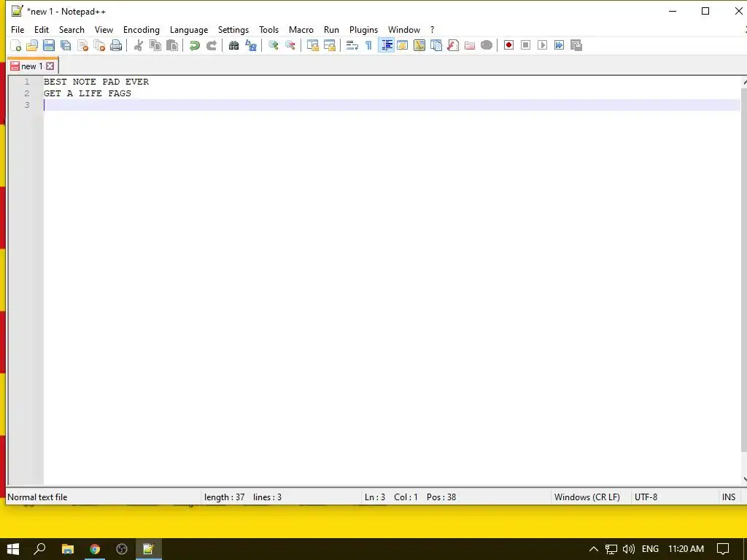
Task: Open the ? help menu
Action: (x=432, y=29)
